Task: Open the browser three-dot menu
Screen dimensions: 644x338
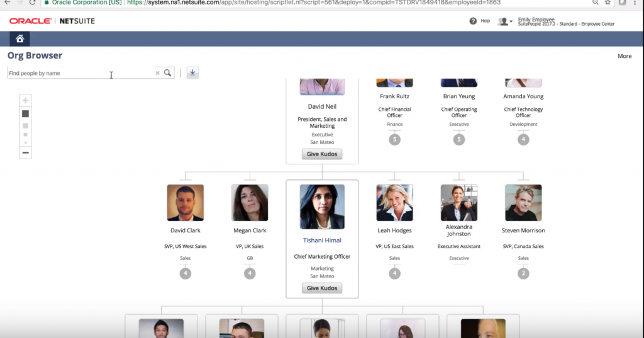Action: click(635, 3)
